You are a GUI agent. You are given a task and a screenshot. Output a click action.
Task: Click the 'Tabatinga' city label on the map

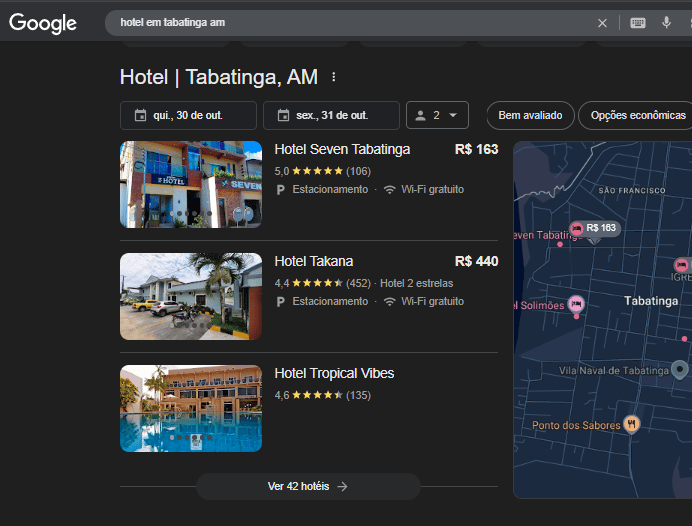click(651, 301)
